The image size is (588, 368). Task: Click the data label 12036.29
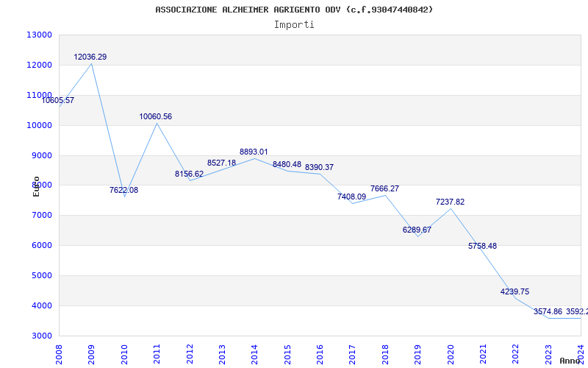[90, 57]
